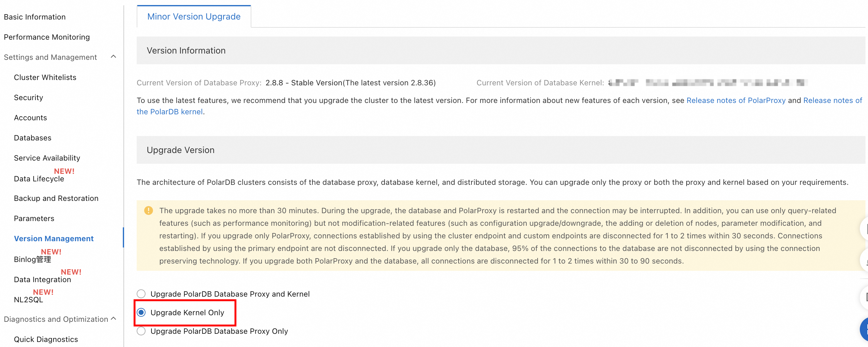Open Service Availability settings
Image resolution: width=868 pixels, height=347 pixels.
point(47,158)
